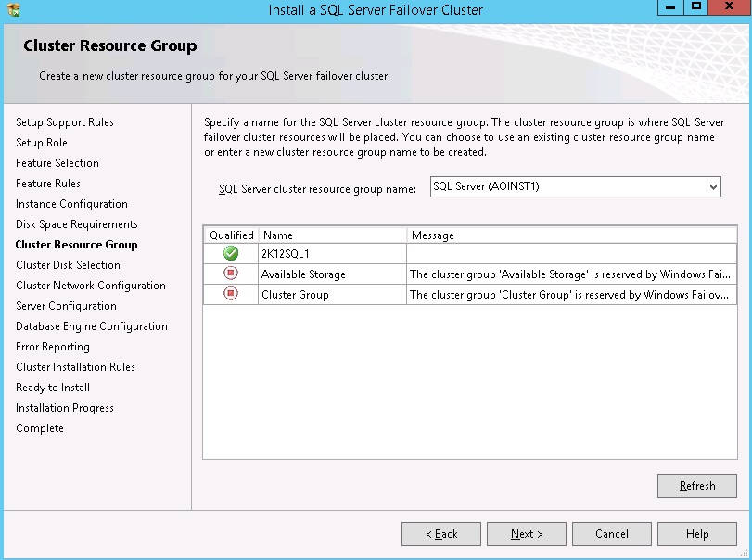This screenshot has width=752, height=560.
Task: Select the bold Cluster Resource Group step
Action: [x=77, y=245]
